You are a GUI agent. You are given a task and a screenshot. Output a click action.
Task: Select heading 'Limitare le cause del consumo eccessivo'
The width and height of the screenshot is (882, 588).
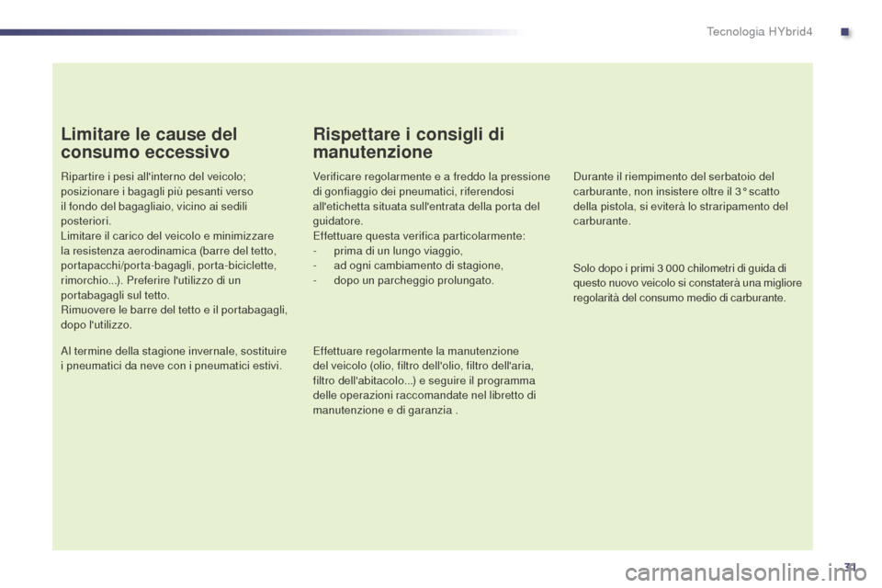(x=149, y=143)
